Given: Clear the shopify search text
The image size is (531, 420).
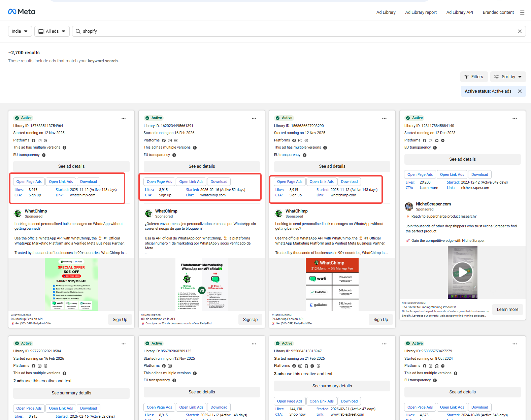Looking at the screenshot, I should 520,31.
